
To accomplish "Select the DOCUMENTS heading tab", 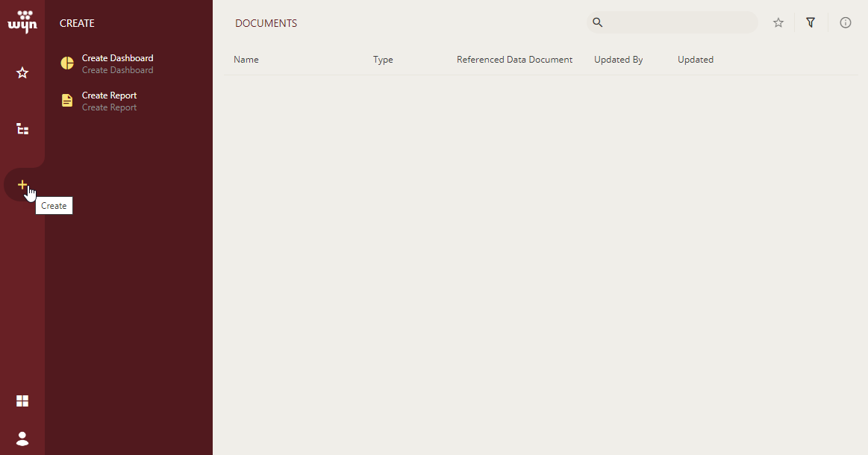I will [266, 22].
